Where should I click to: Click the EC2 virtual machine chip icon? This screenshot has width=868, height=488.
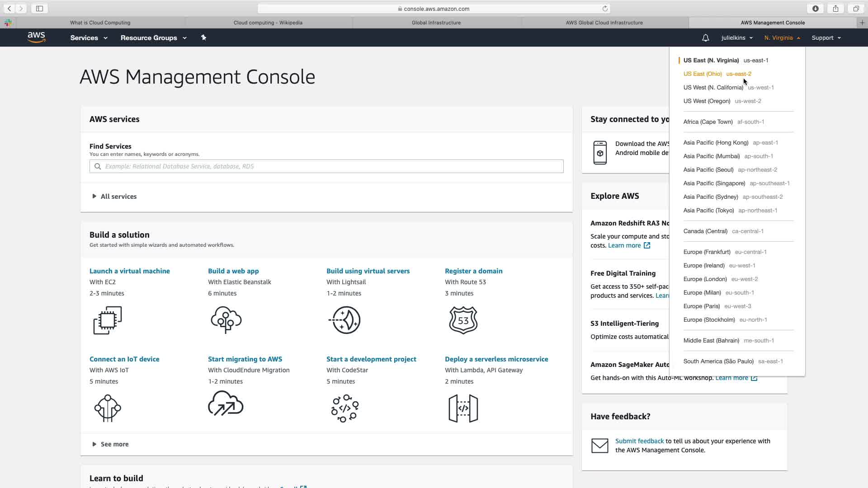(x=108, y=320)
